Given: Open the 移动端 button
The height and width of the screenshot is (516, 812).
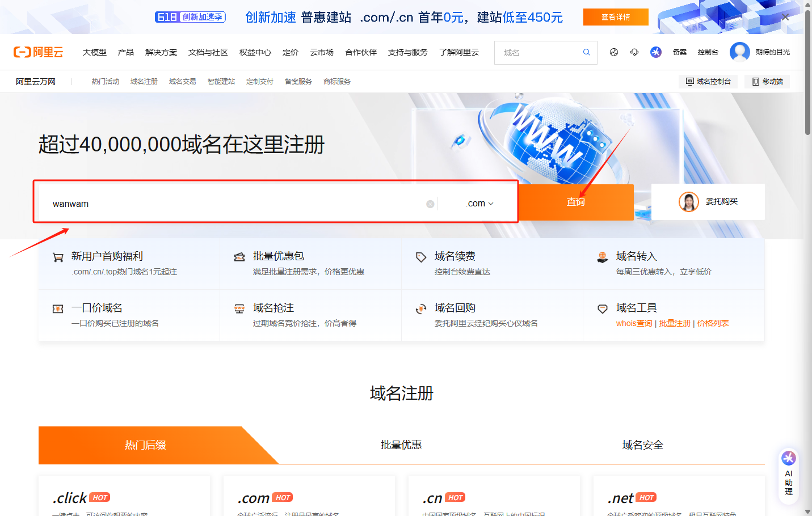Looking at the screenshot, I should (x=767, y=82).
